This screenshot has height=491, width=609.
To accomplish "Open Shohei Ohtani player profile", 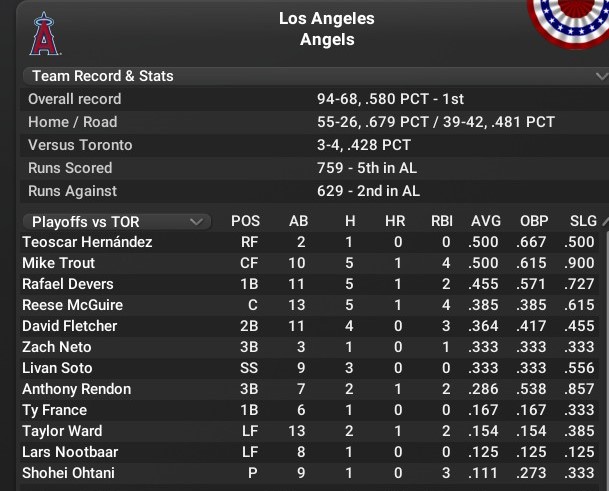I will (68, 473).
